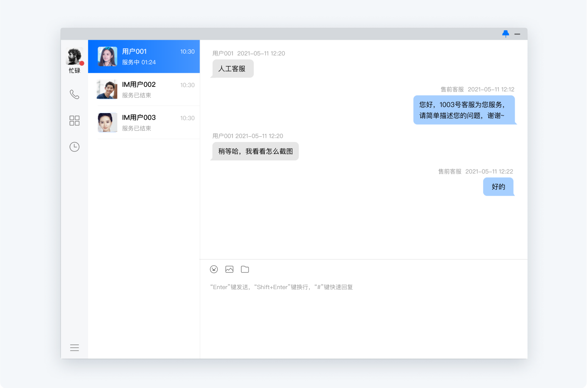The height and width of the screenshot is (388, 588).
Task: Click the 稍等哈，我看看怎么截图 message bubble
Action: 255,151
